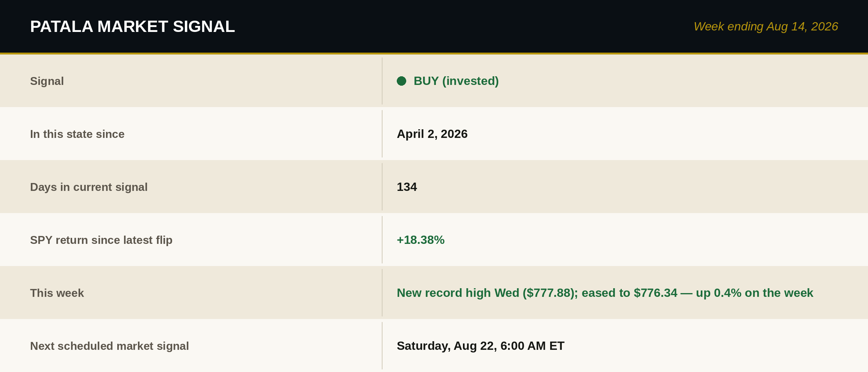Image resolution: width=868 pixels, height=372 pixels.
Task: Click the SPY return since latest flip label
Action: [x=101, y=240]
